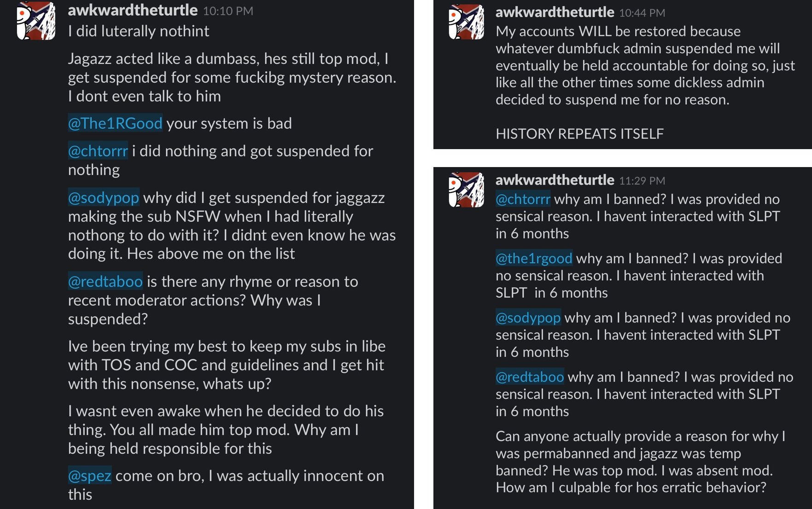This screenshot has height=509, width=812.
Task: Open awkwardtheturtle username on the 10:44 PM message
Action: coord(555,12)
